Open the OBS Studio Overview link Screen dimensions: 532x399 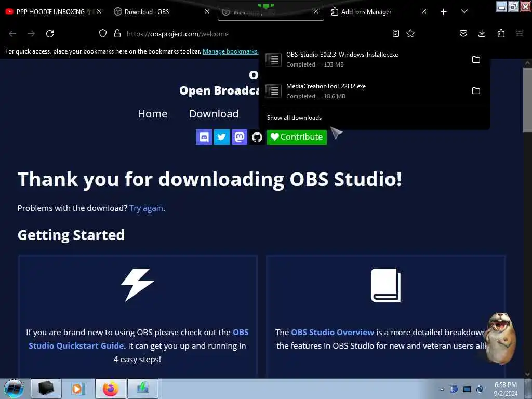[332, 332]
